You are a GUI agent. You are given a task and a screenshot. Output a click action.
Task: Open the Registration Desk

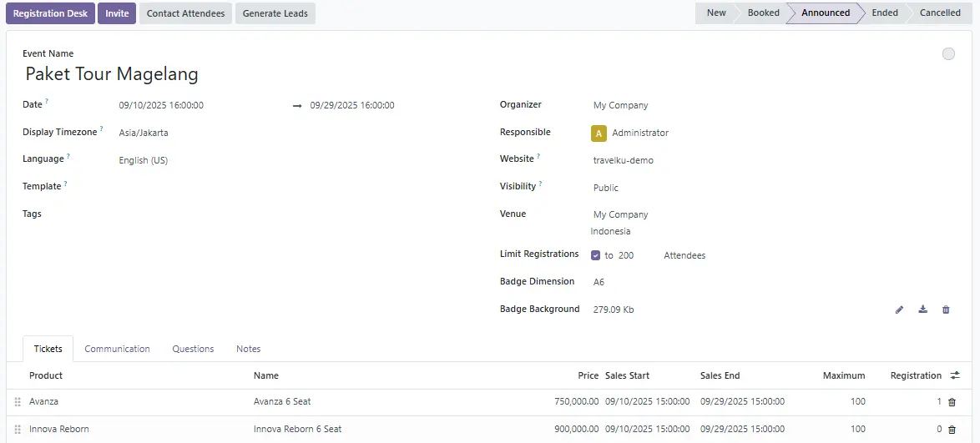pyautogui.click(x=50, y=13)
